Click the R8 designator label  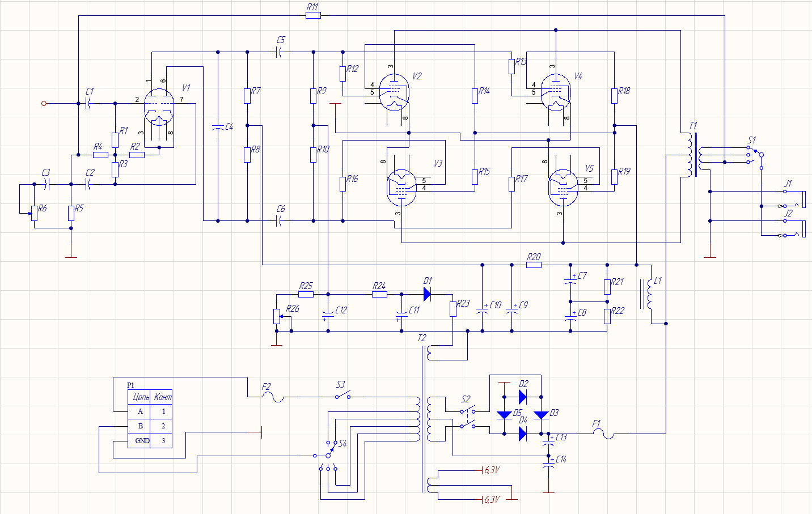coord(255,149)
